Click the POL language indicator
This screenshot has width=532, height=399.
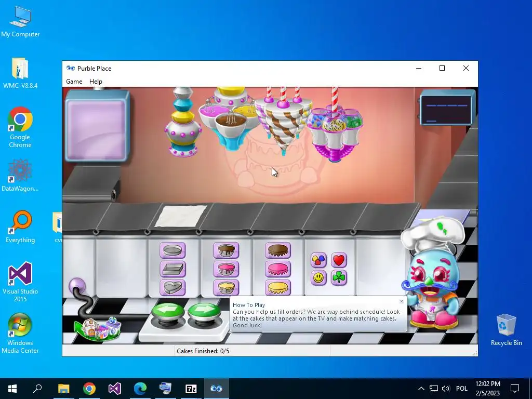pos(461,389)
